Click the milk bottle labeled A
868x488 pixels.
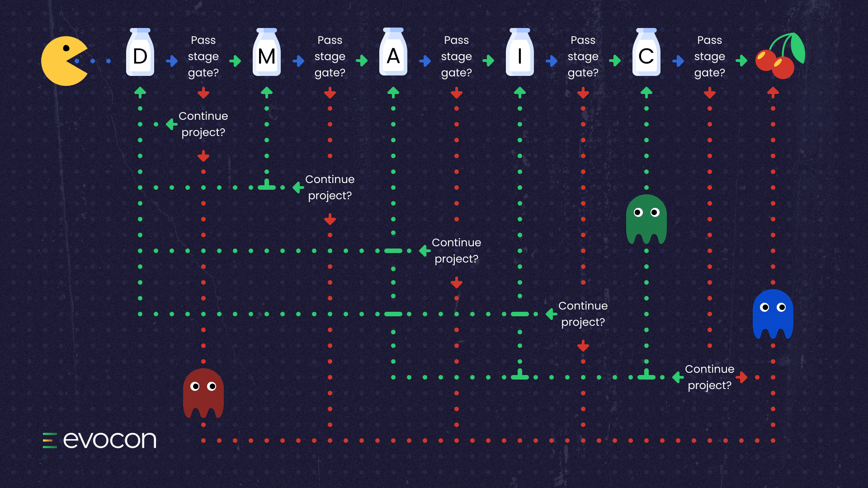[393, 52]
